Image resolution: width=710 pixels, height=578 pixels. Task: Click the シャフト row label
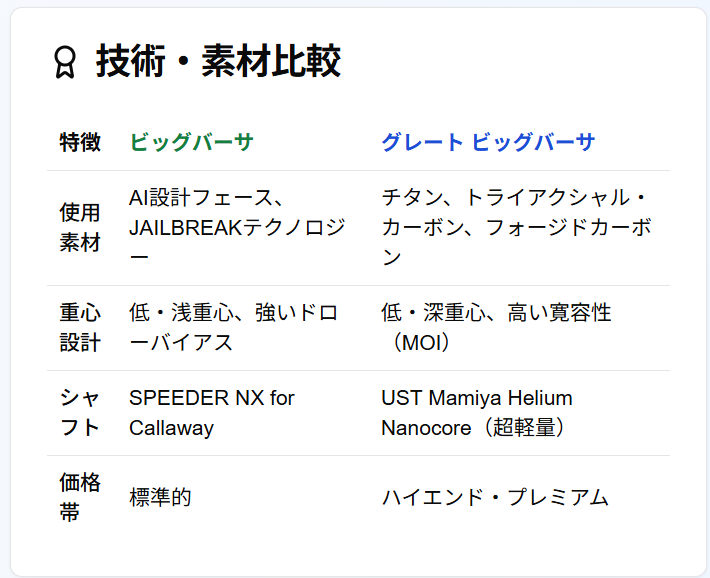[80, 413]
